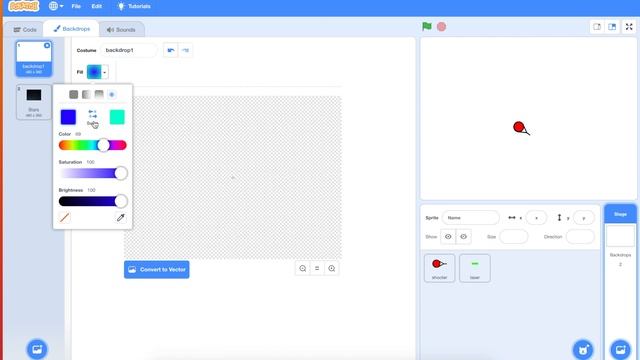
Task: Click the redo arrow
Action: click(x=185, y=50)
